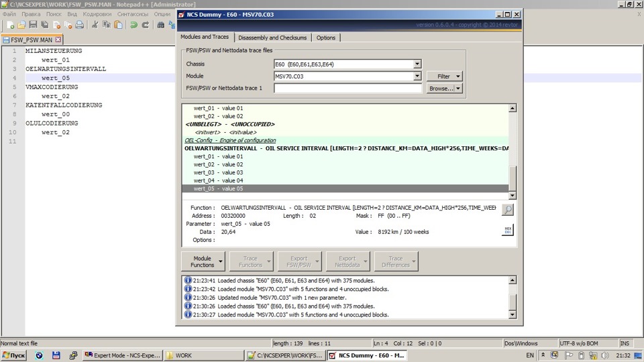Click the EN language indicator
The width and height of the screenshot is (644, 362).
coord(530,355)
